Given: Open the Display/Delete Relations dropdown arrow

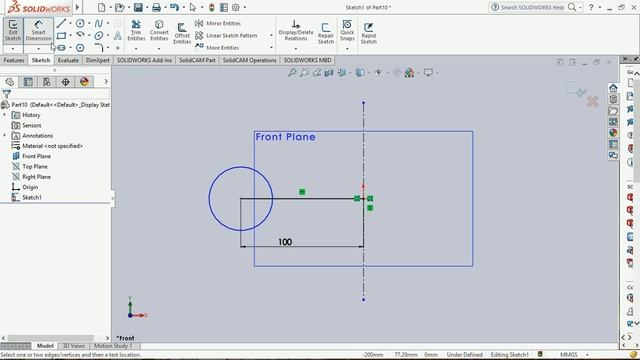Looking at the screenshot, I should [296, 49].
